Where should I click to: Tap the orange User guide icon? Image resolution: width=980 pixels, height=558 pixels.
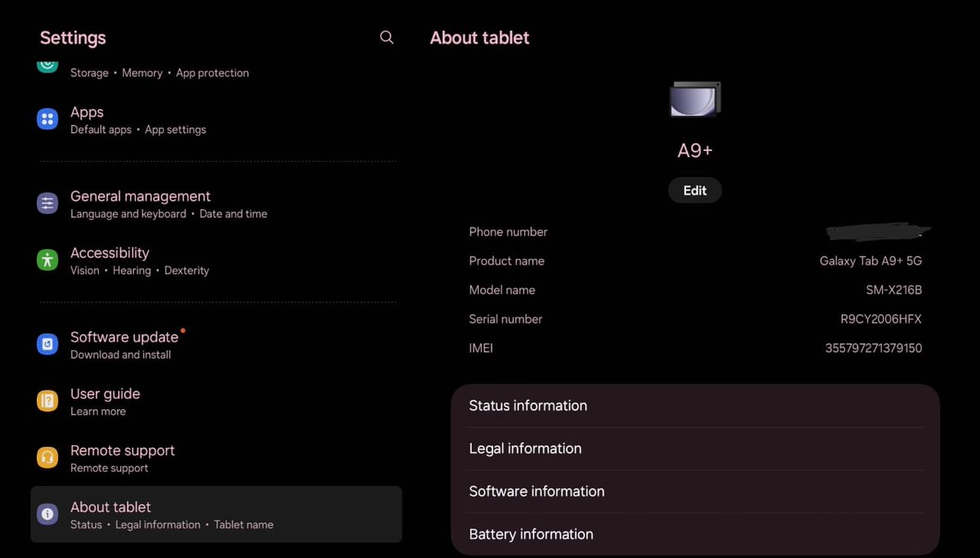(47, 401)
